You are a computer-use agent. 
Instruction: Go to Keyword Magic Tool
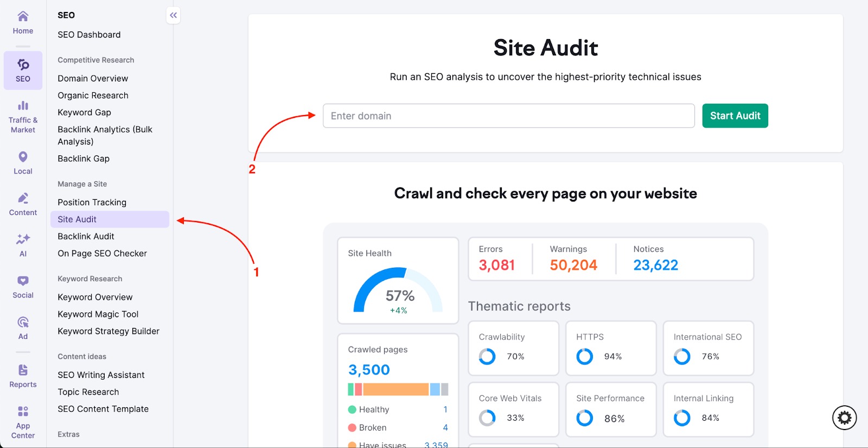coord(98,314)
